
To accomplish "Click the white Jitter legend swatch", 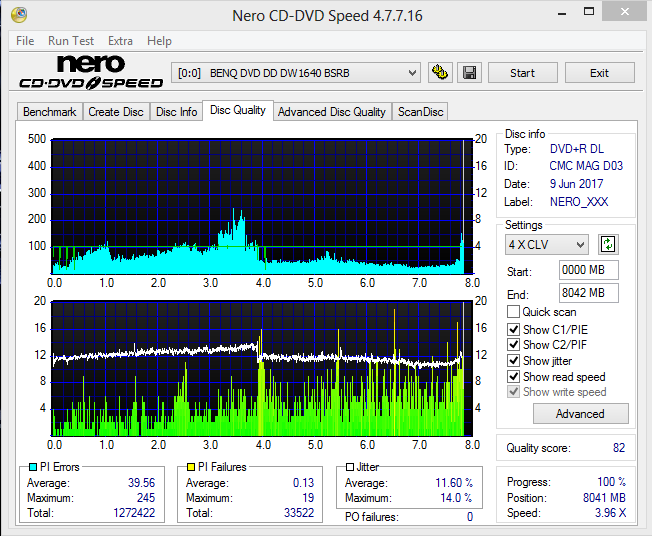I will [350, 467].
